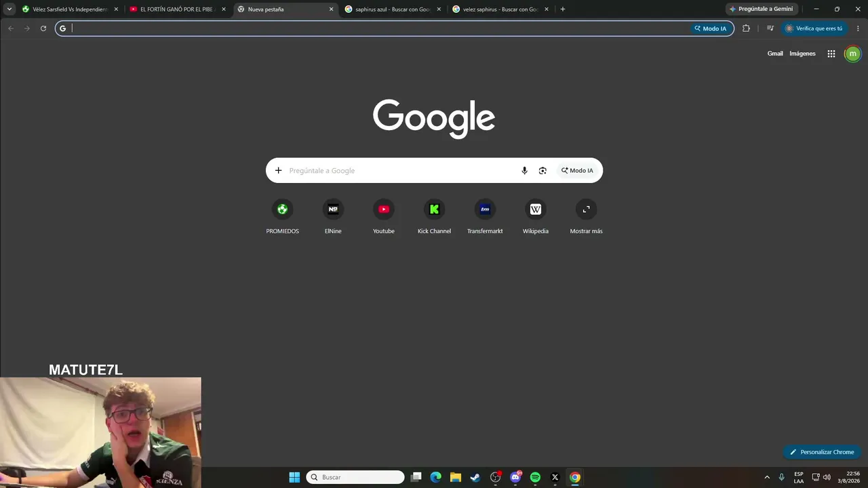Open the Youtube shortcut tile
Image resolution: width=868 pixels, height=488 pixels.
point(384,218)
